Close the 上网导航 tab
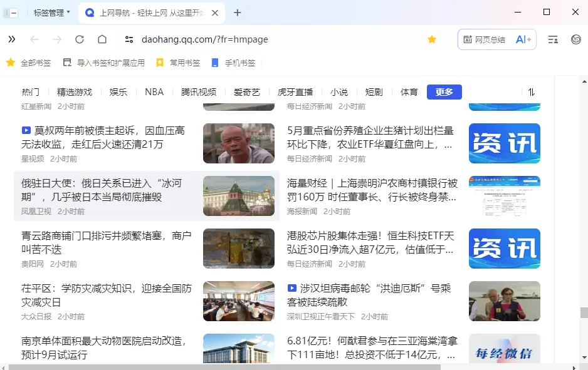Screen dimensions: 588x370 215,13
